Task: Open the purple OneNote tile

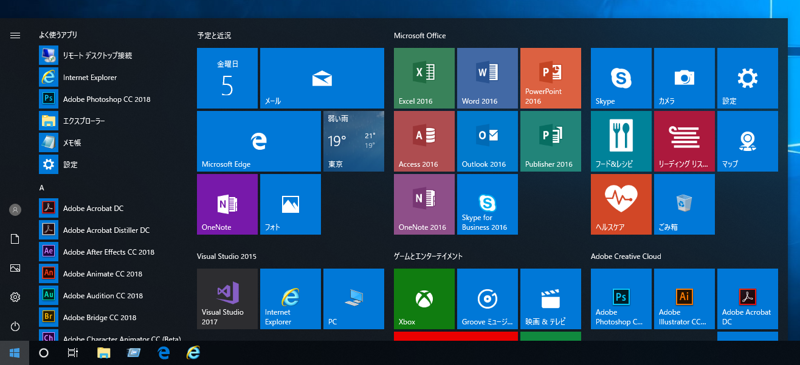Action: 227,204
